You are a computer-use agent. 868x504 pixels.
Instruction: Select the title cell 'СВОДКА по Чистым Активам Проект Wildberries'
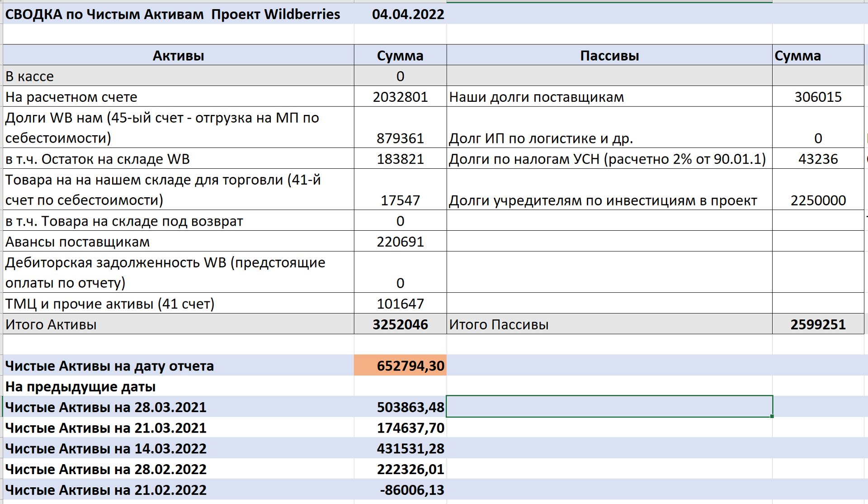[179, 14]
